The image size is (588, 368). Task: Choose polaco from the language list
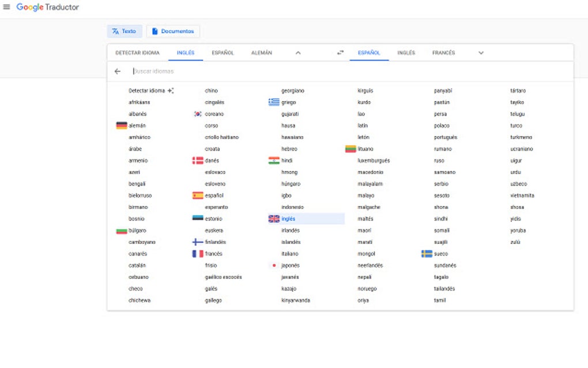tap(442, 126)
